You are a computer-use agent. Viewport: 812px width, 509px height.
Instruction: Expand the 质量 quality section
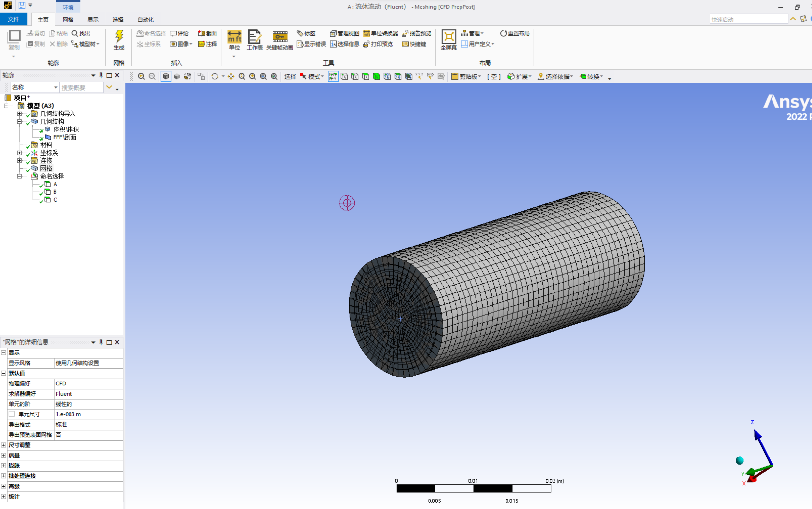click(3, 456)
